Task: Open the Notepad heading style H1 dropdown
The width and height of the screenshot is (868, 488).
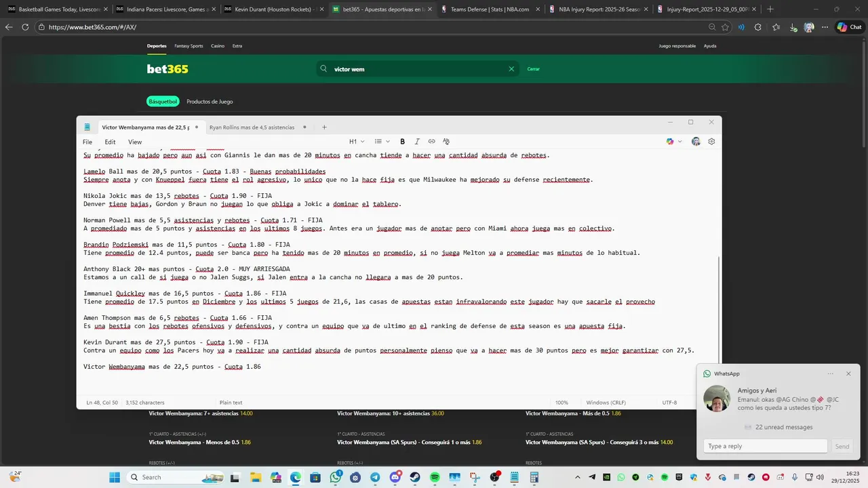Action: [x=357, y=142]
